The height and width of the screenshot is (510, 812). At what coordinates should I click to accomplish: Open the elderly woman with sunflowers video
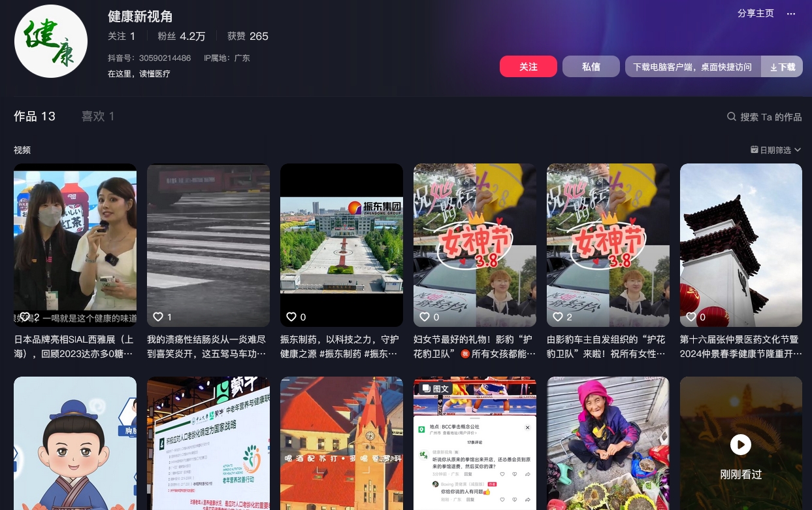point(608,443)
